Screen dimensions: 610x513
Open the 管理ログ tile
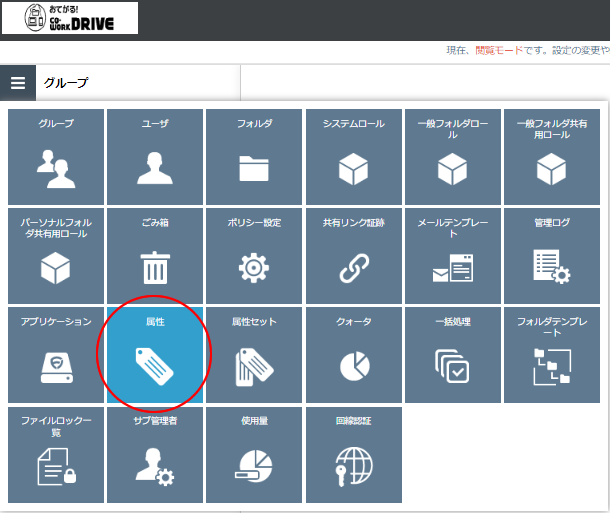click(552, 256)
